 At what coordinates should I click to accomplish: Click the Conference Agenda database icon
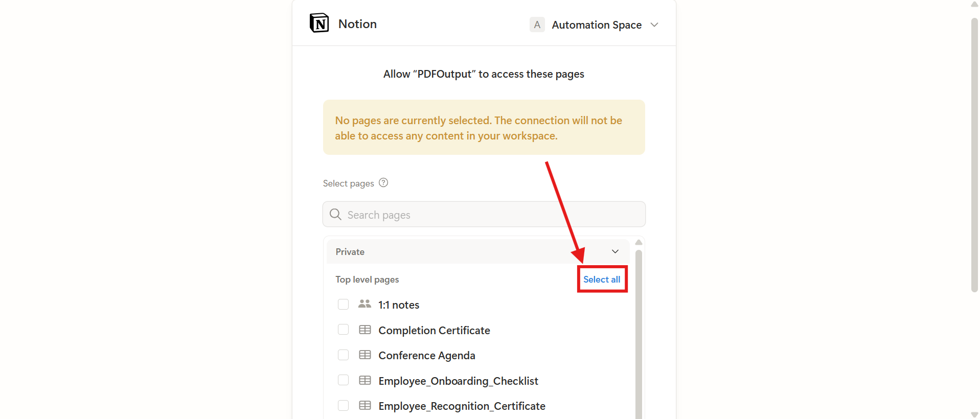tap(364, 355)
